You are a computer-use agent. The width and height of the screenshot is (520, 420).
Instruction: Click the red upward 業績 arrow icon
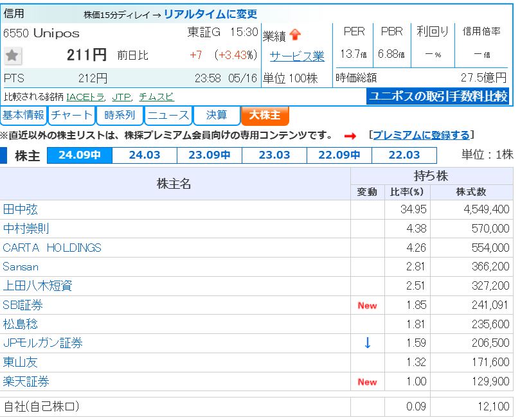(295, 35)
